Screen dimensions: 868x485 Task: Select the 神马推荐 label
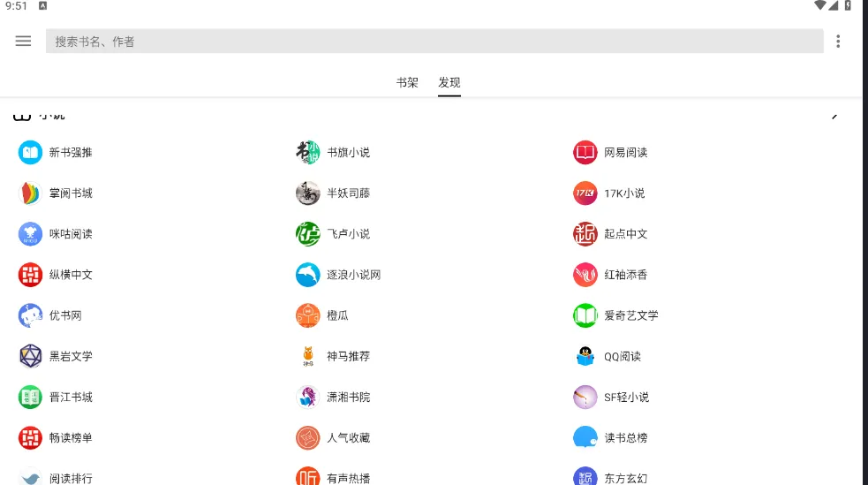[x=348, y=356]
